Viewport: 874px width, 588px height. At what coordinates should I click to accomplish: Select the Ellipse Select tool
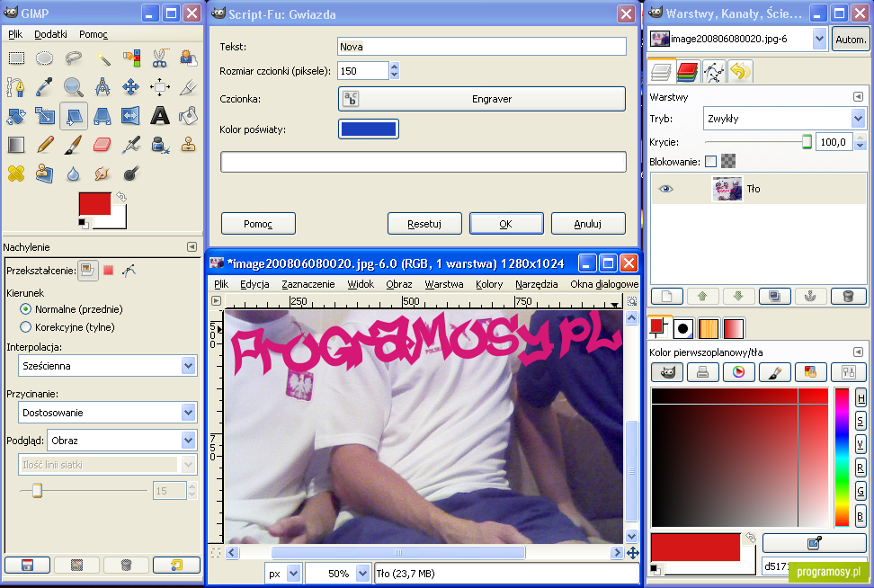pos(45,58)
